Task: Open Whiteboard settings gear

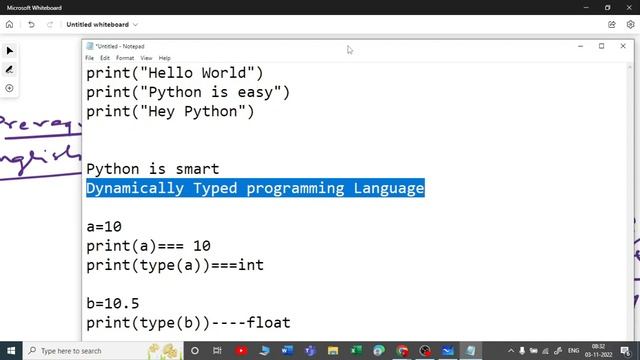Action: [630, 24]
